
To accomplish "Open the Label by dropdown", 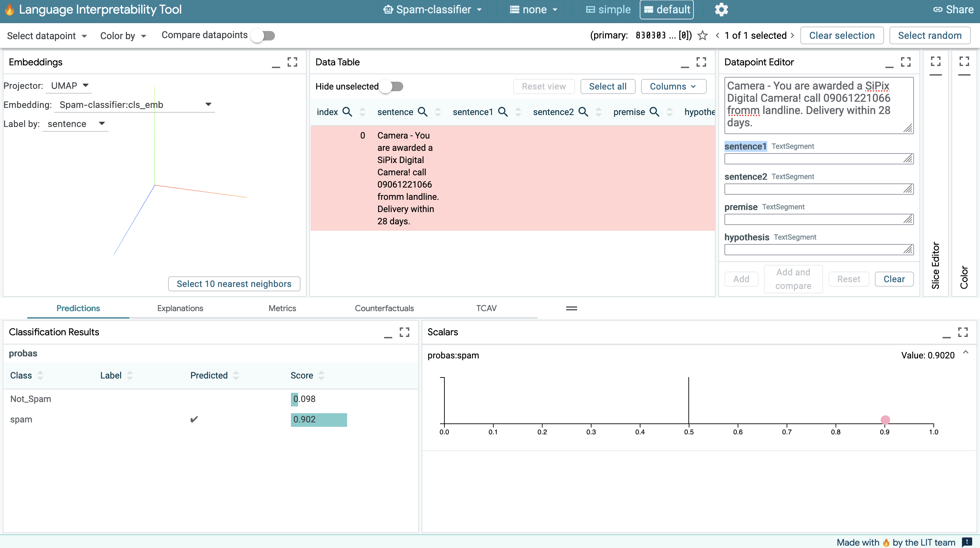I will click(75, 124).
